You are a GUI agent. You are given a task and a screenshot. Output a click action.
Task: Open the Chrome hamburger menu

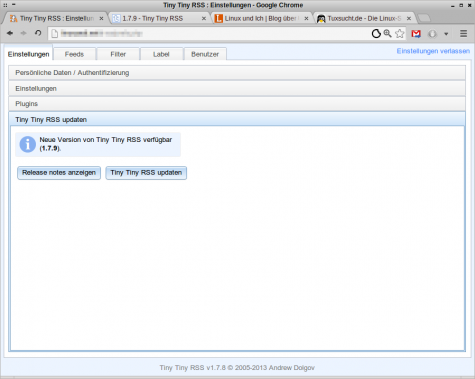463,33
